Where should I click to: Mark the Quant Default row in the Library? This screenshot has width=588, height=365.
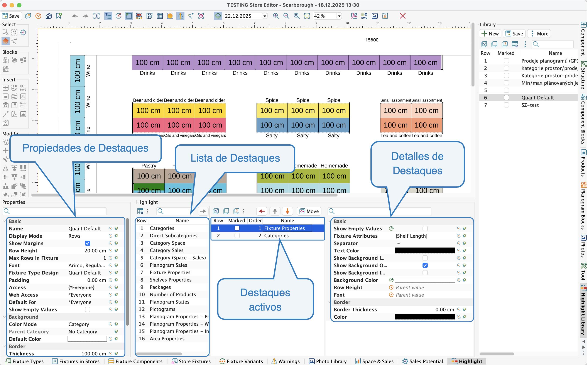[x=506, y=98]
